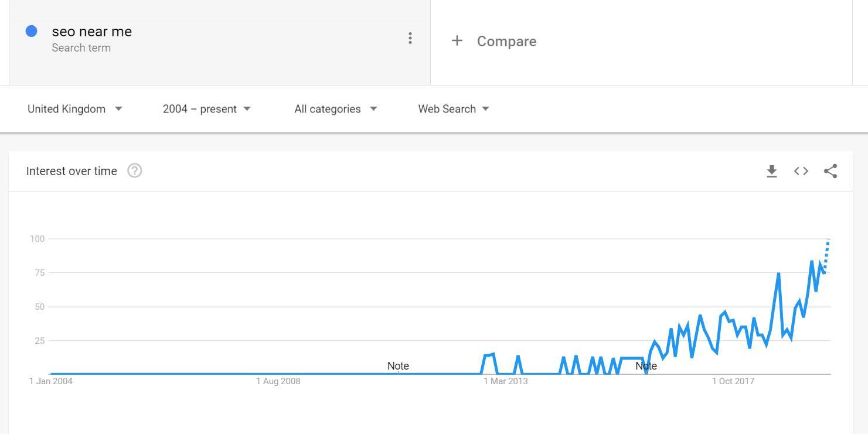The width and height of the screenshot is (868, 434).
Task: Edit the seo near me search term
Action: [92, 32]
